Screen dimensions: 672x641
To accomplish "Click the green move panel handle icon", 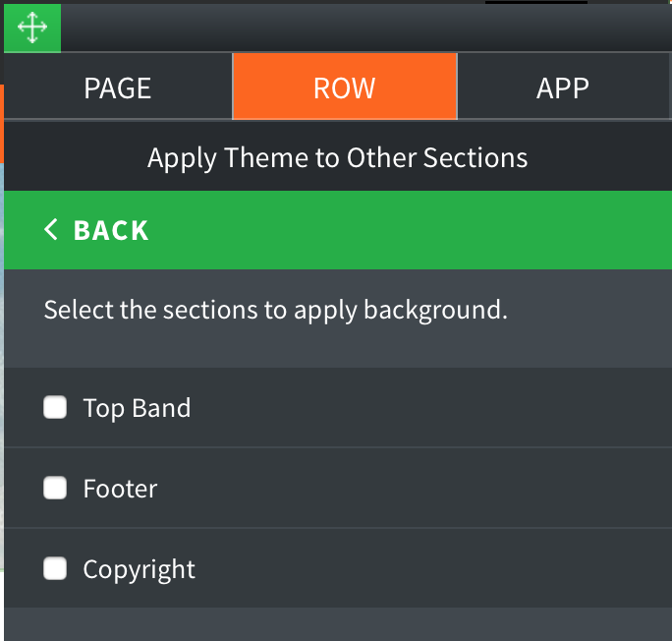I will click(x=32, y=28).
